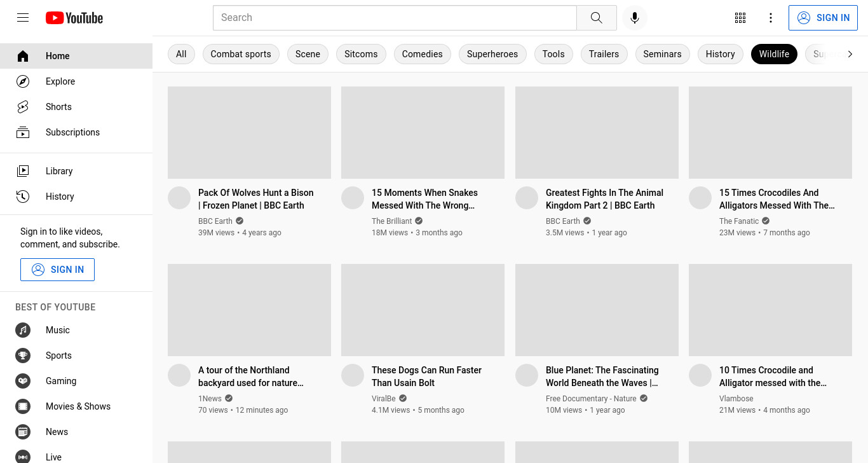Open the settings three-dot menu
The height and width of the screenshot is (463, 868).
[771, 18]
